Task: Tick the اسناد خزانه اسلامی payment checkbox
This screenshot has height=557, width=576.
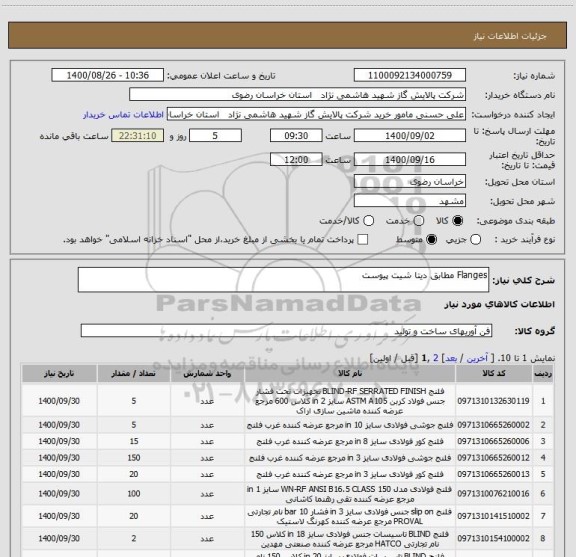Action: point(363,240)
